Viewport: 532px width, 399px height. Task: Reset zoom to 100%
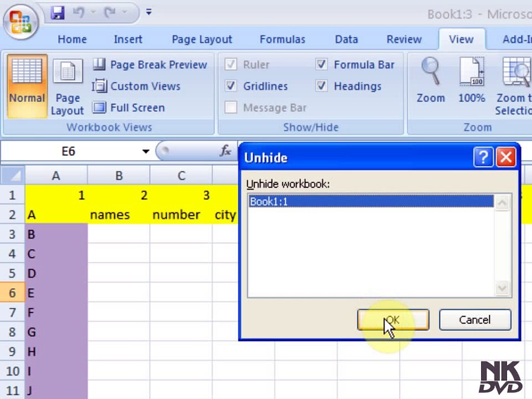click(472, 81)
